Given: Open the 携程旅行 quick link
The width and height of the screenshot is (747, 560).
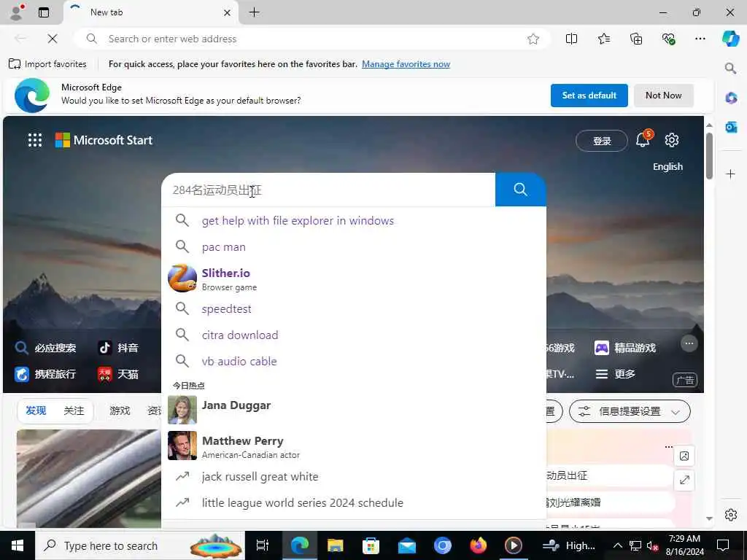Looking at the screenshot, I should [44, 374].
